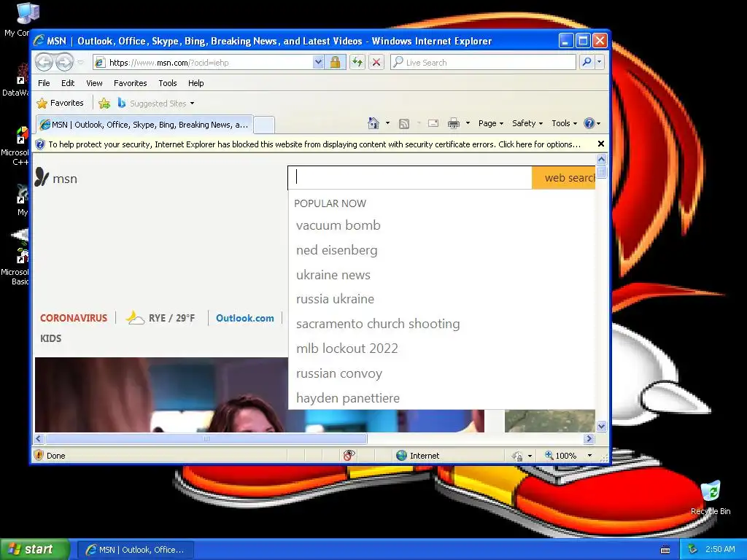
Task: Expand the zoom level dropdown arrow
Action: click(589, 456)
